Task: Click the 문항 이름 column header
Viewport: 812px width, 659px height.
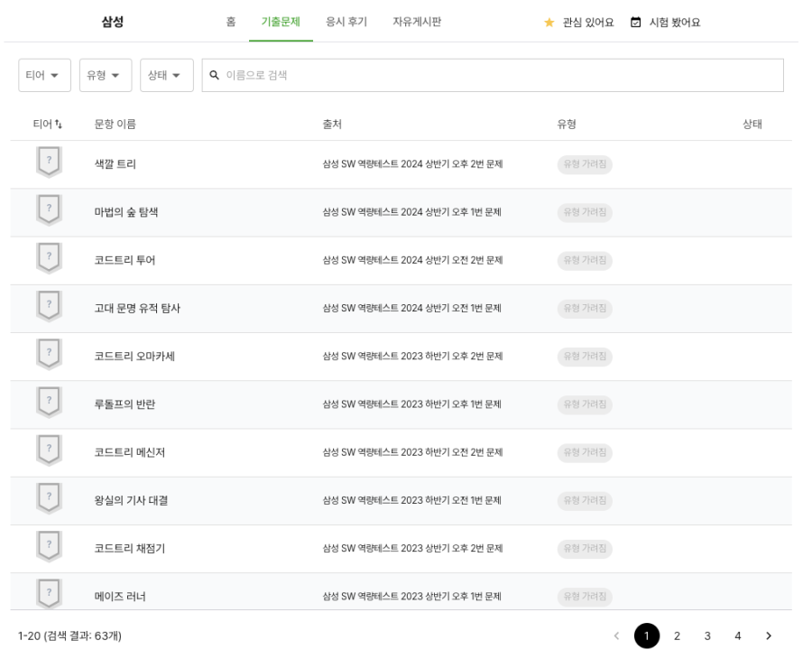Action: pos(115,125)
